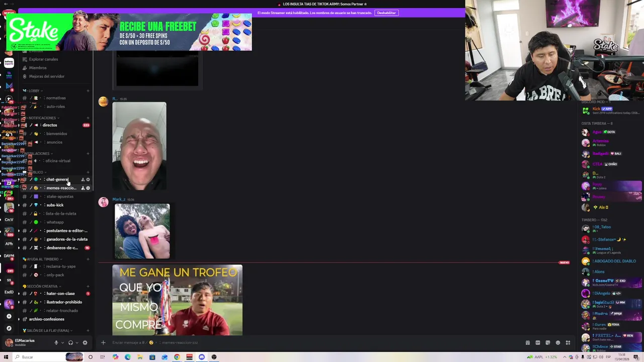Add channel with plus next to AYUDA AL TIMBERO
644x362 pixels.
88,259
